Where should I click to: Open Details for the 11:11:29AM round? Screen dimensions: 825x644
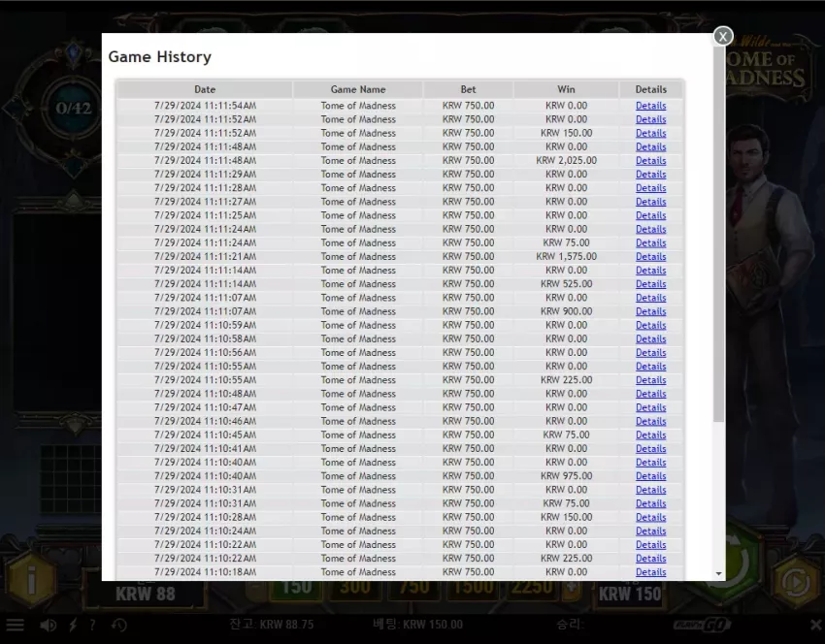point(651,174)
